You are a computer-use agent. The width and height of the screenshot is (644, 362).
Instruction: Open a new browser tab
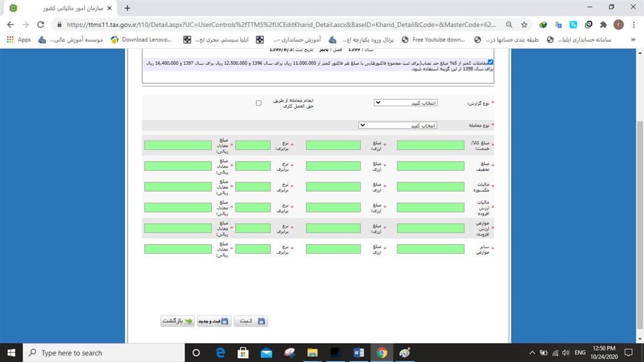128,8
